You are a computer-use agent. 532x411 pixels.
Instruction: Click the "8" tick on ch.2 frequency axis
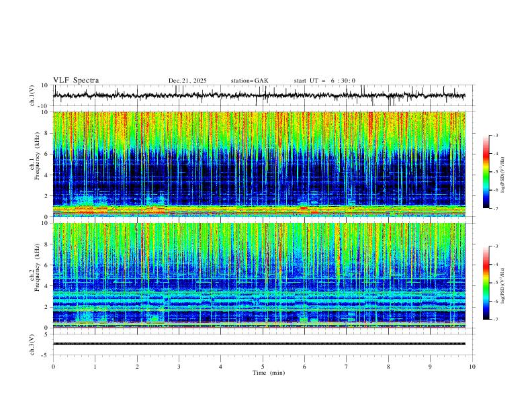(x=46, y=244)
